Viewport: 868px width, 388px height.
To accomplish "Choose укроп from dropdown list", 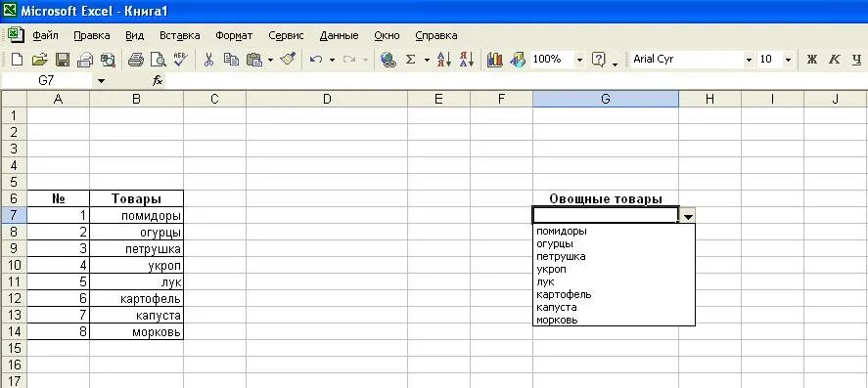I will 614,269.
